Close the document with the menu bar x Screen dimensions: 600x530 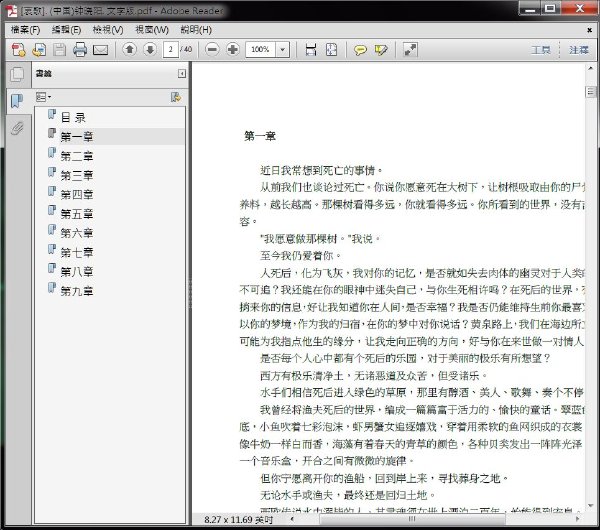(589, 30)
